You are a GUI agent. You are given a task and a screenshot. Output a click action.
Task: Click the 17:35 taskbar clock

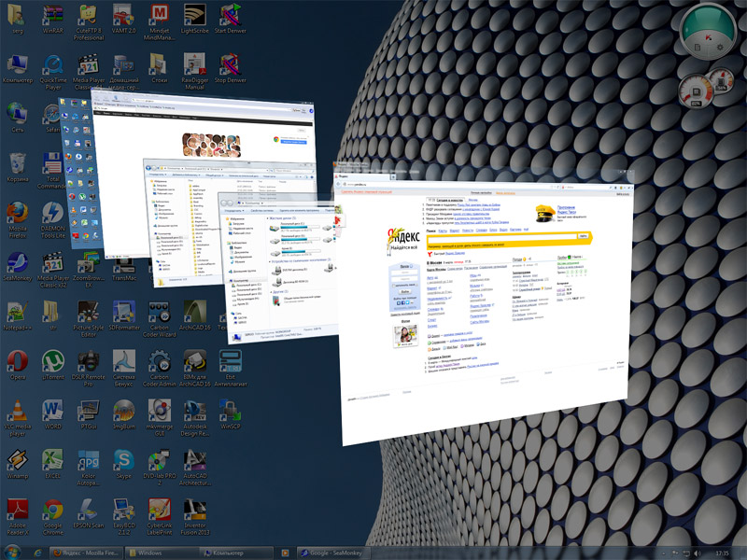click(722, 553)
